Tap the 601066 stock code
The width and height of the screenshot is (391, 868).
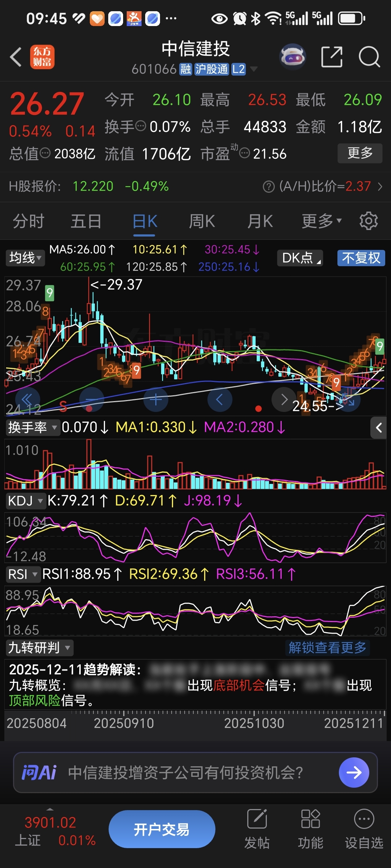click(154, 69)
